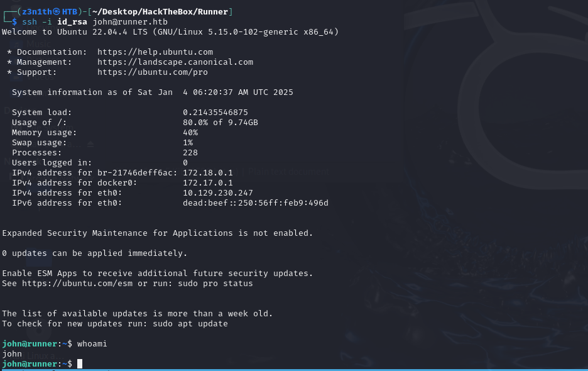The height and width of the screenshot is (371, 588).
Task: Open the landscape.canonical.com management link
Action: (175, 62)
